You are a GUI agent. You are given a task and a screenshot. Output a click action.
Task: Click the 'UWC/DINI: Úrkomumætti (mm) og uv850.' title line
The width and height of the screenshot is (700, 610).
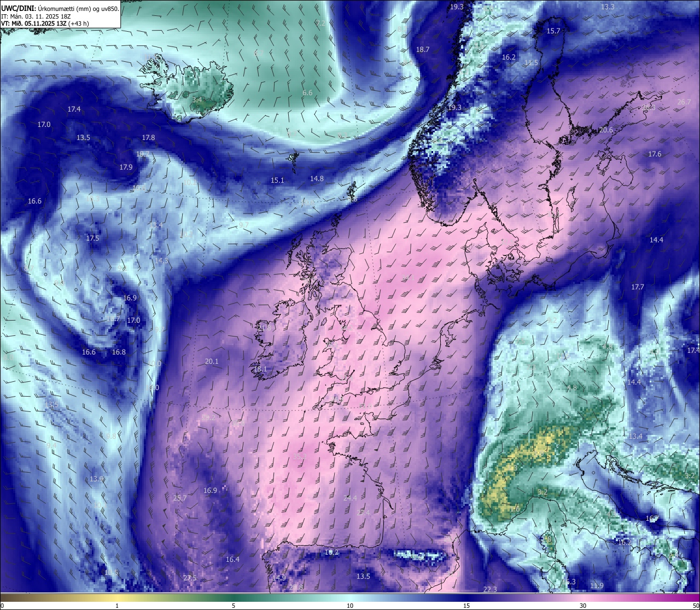coord(60,9)
